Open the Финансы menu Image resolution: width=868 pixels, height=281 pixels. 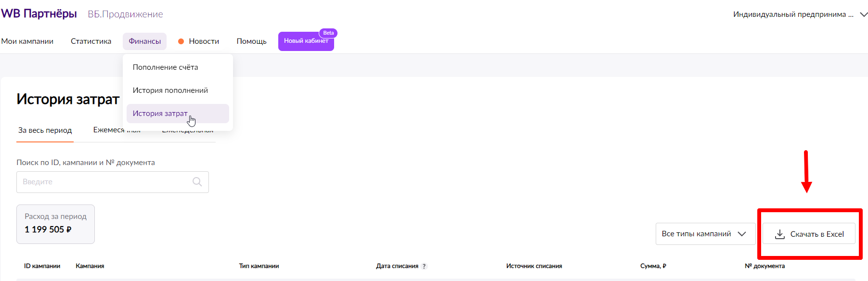tap(144, 41)
